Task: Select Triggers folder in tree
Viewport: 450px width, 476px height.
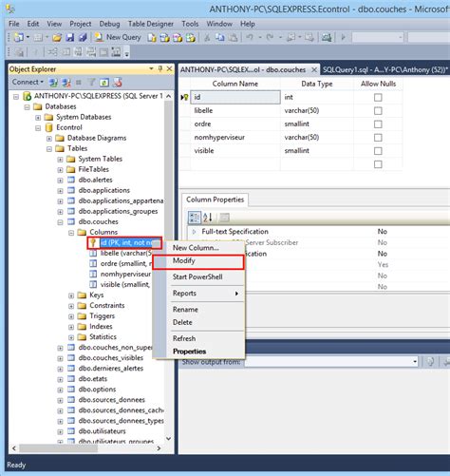Action: click(x=102, y=315)
